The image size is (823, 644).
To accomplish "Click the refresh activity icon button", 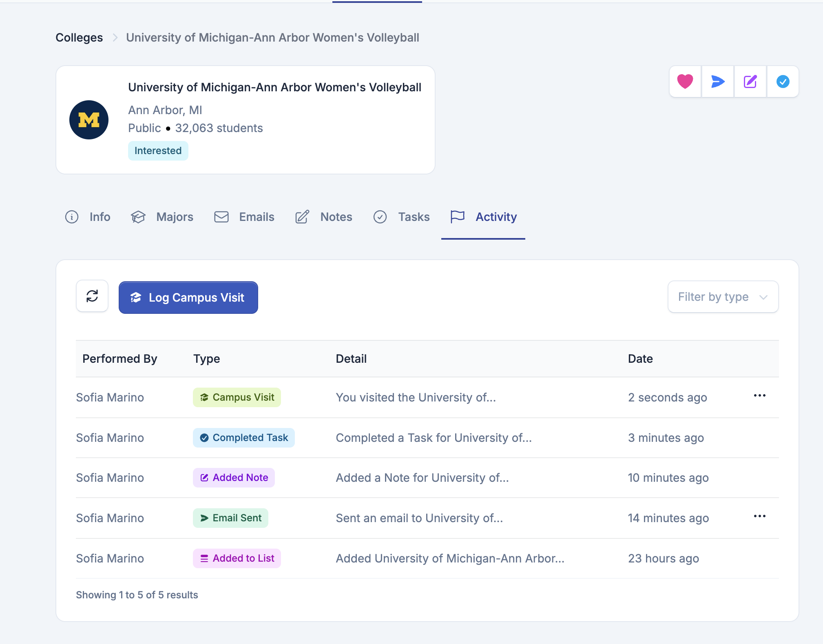I will (92, 296).
